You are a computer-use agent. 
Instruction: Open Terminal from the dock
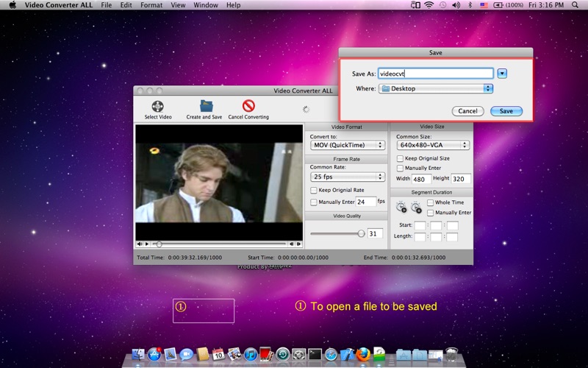[x=315, y=354]
